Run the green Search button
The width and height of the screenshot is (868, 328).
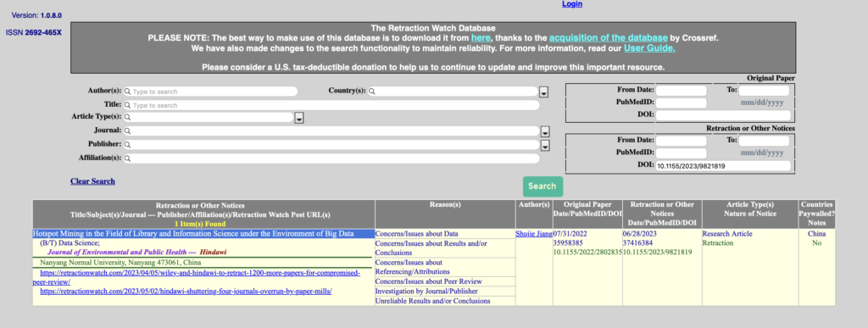pos(542,186)
